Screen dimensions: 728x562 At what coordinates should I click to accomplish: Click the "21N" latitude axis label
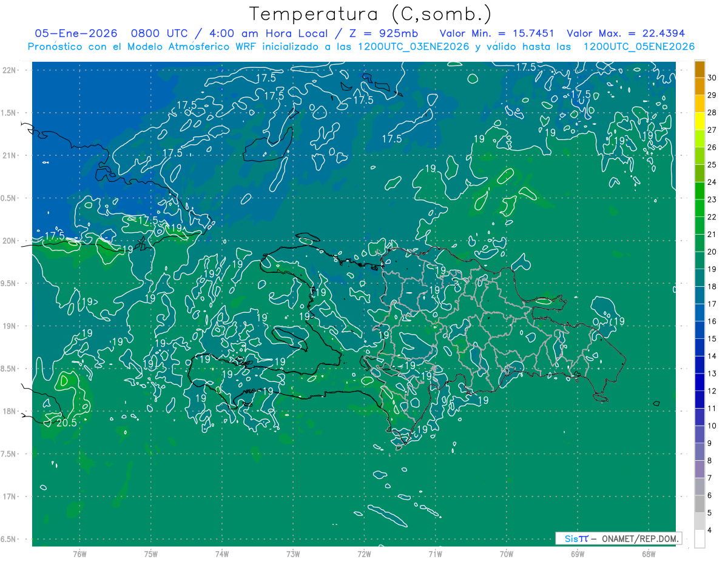click(x=8, y=155)
